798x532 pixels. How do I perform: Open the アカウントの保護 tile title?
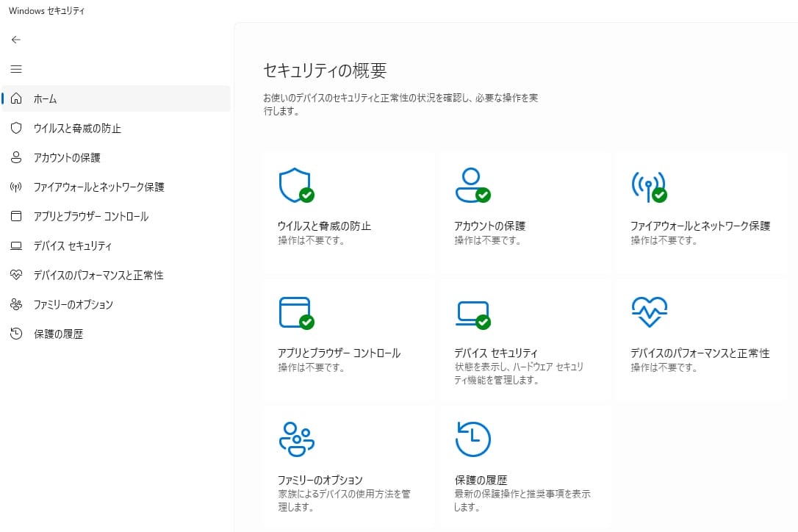pos(489,226)
